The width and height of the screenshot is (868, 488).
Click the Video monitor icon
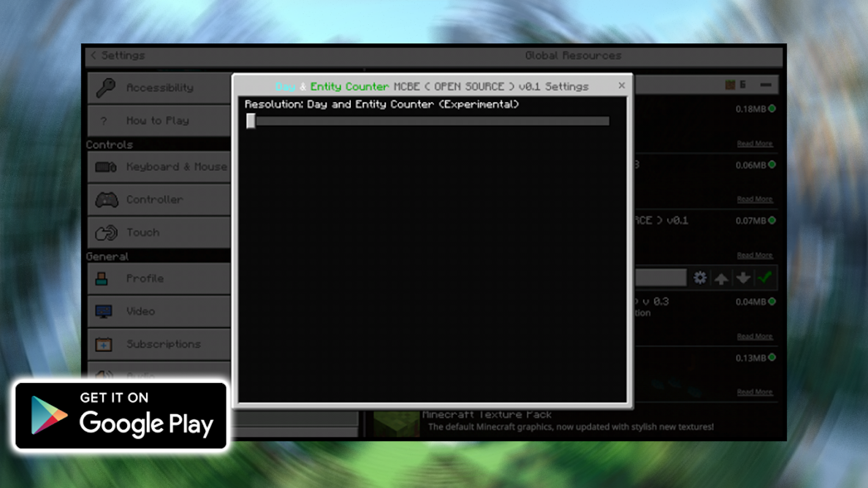[104, 312]
